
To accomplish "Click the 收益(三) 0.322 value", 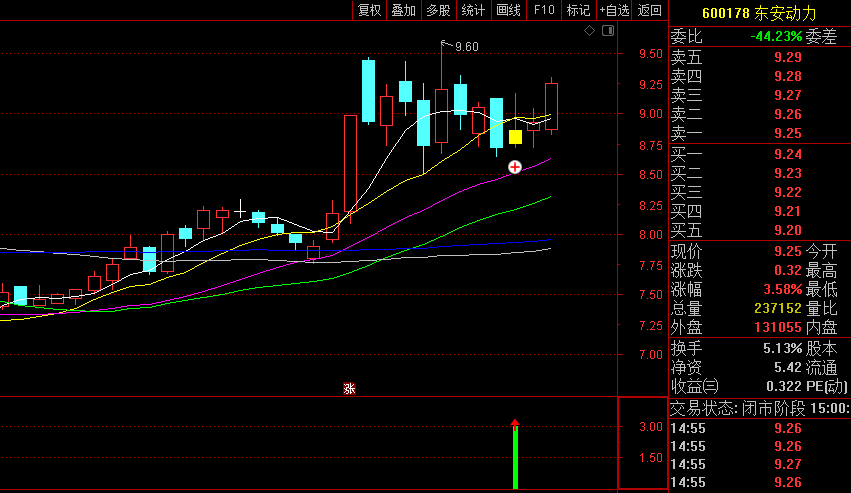I will point(784,387).
